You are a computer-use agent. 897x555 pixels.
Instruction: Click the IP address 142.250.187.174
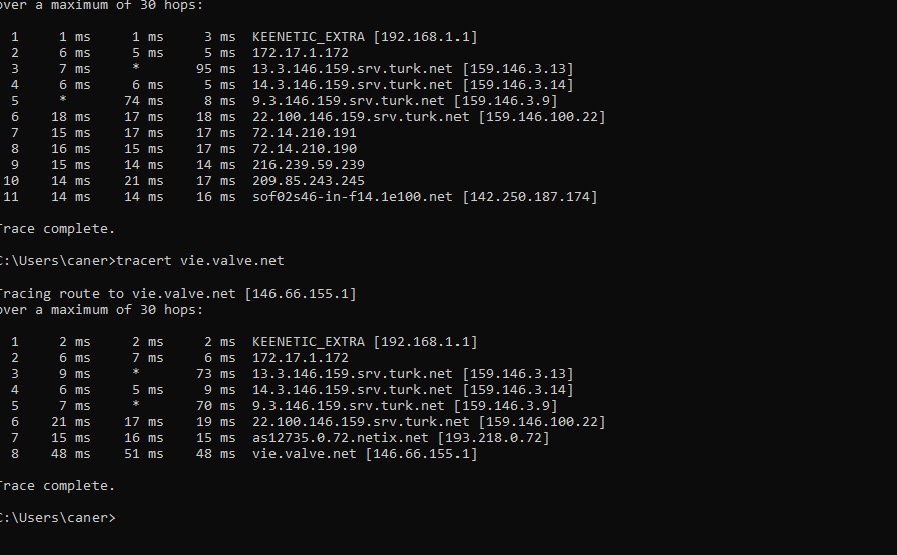click(x=530, y=197)
